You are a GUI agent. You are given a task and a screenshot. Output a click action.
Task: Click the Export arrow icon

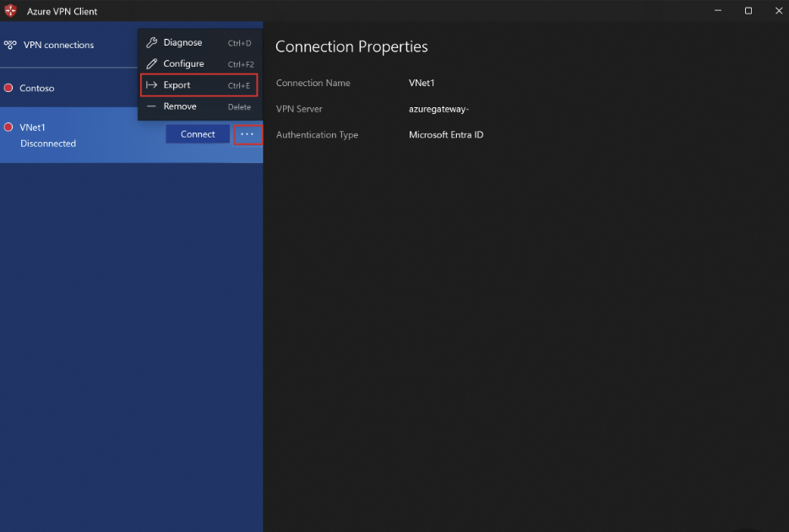151,85
